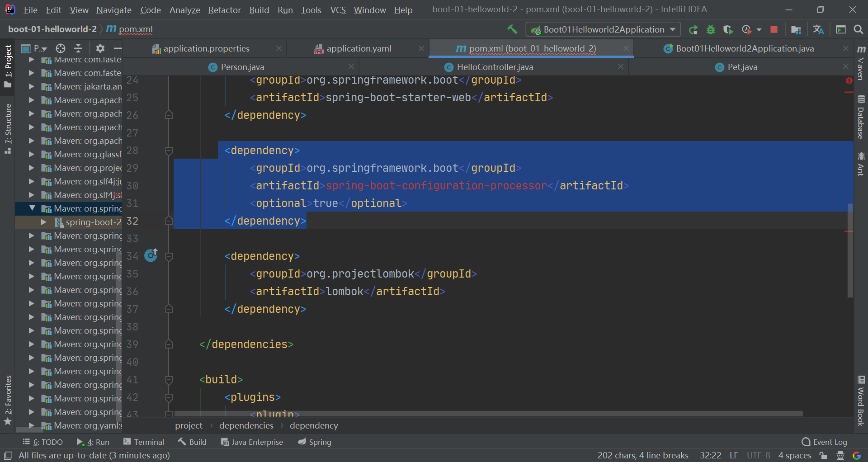Viewport: 868px width, 462px height.
Task: Open Search Everywhere with the magnifier
Action: (x=859, y=29)
